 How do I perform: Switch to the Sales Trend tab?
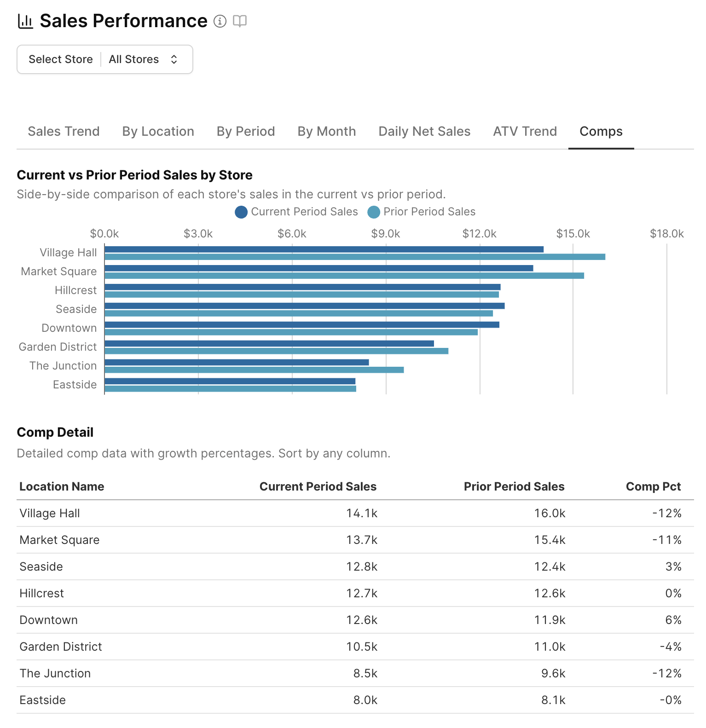(64, 132)
